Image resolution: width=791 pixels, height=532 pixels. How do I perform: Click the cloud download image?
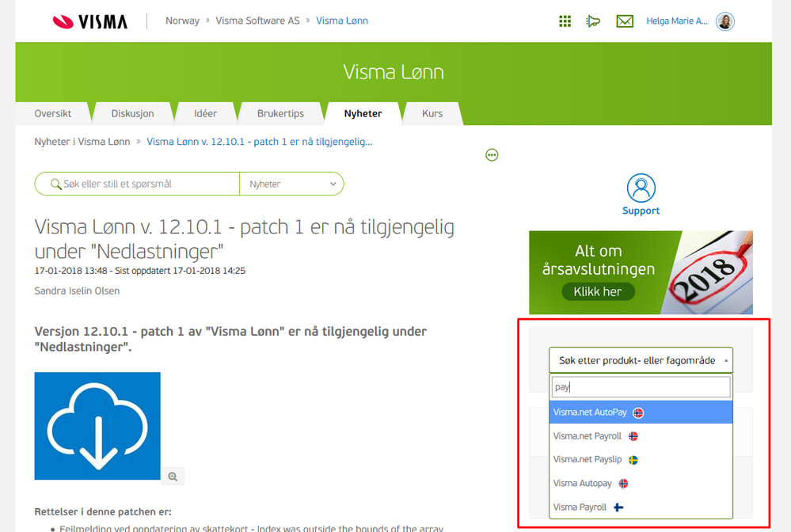coord(97,426)
